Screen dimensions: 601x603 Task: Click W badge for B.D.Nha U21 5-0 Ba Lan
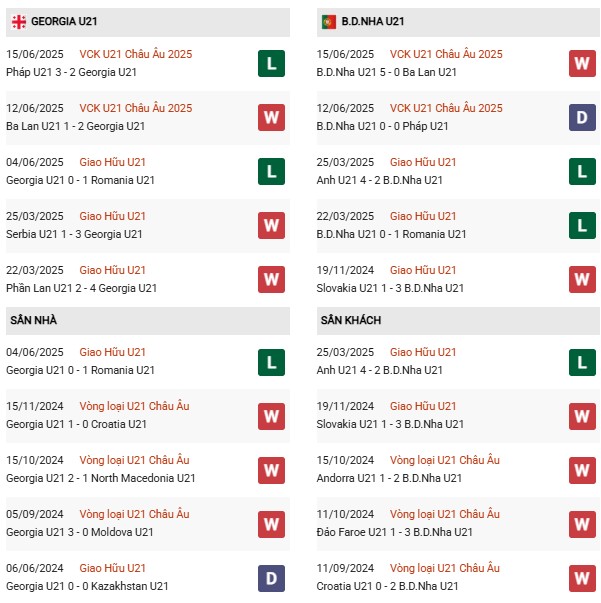[x=581, y=63]
